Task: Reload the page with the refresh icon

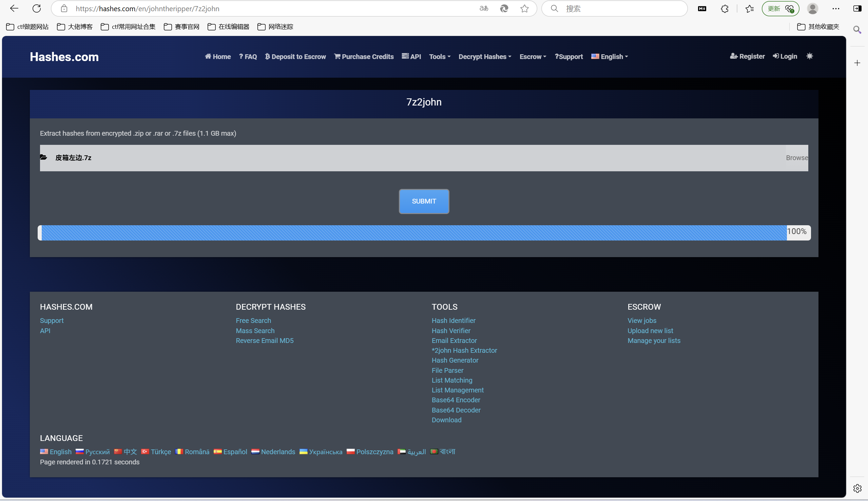Action: coord(37,8)
